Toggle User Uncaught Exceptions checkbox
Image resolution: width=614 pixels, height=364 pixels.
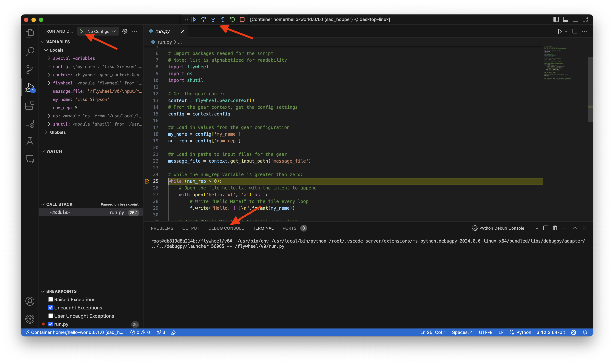coord(50,316)
